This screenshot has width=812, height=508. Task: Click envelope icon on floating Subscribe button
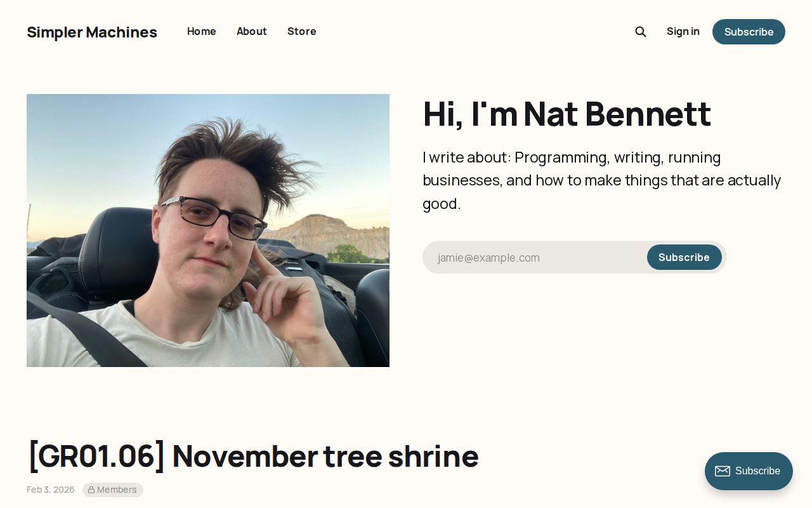click(x=722, y=471)
